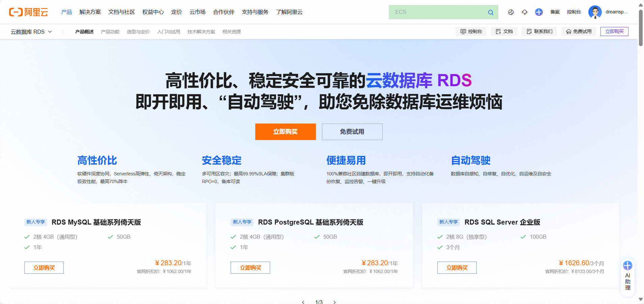Click 立即购买 on the RDS MySQL card
Screen dimensions: 644x304
pos(43,267)
